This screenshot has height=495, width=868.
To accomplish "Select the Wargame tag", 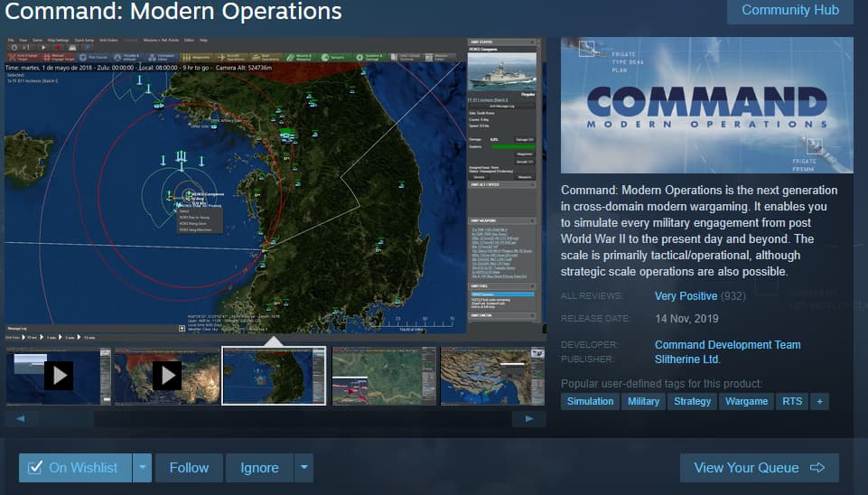I will [x=746, y=401].
